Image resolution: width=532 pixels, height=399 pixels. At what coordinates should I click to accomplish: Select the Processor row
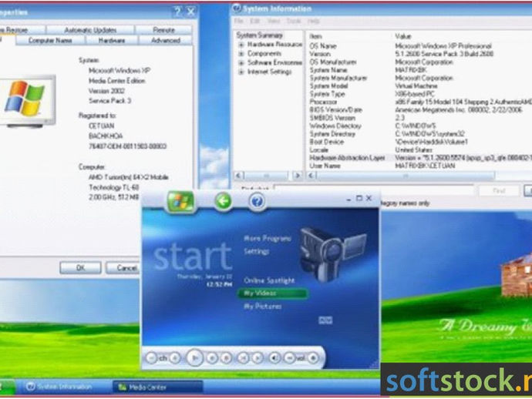420,102
